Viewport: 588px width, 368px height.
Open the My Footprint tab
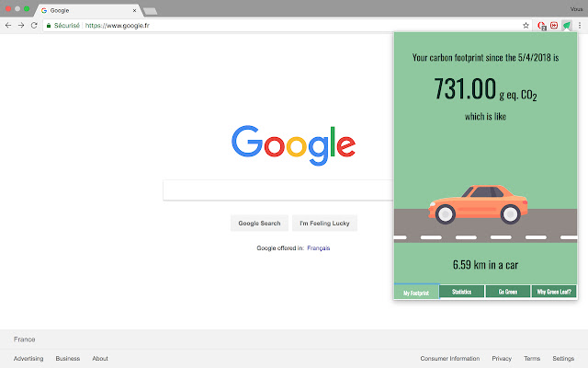[416, 293]
